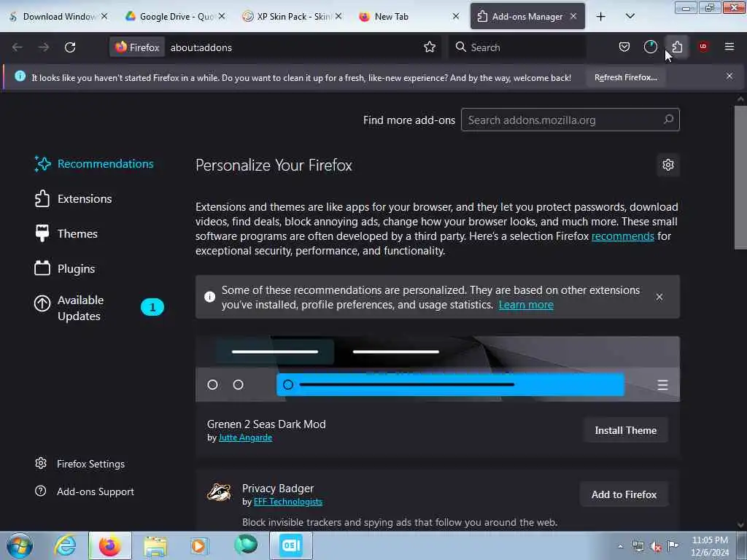Open the Learn more link
The height and width of the screenshot is (560, 747).
coord(525,305)
